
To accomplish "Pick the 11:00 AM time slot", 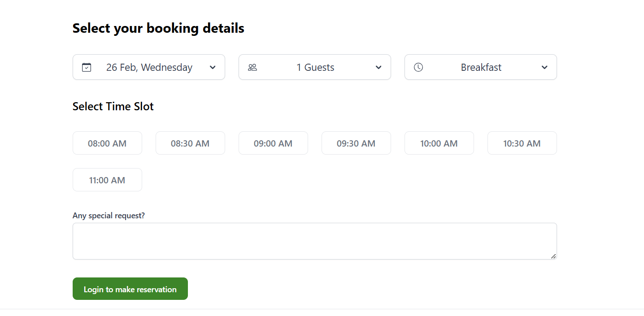I will (x=107, y=180).
